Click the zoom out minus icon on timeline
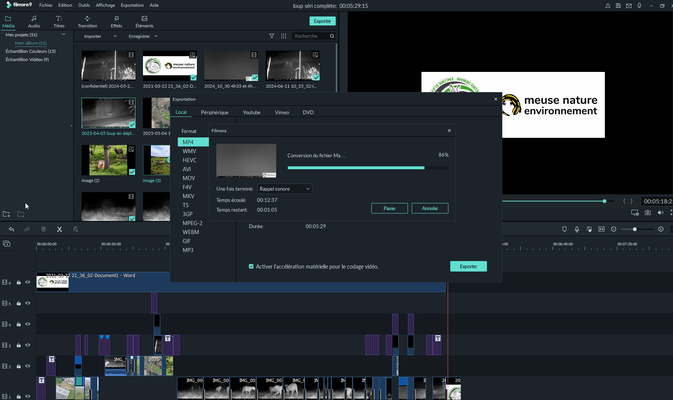Image resolution: width=673 pixels, height=400 pixels. click(614, 229)
